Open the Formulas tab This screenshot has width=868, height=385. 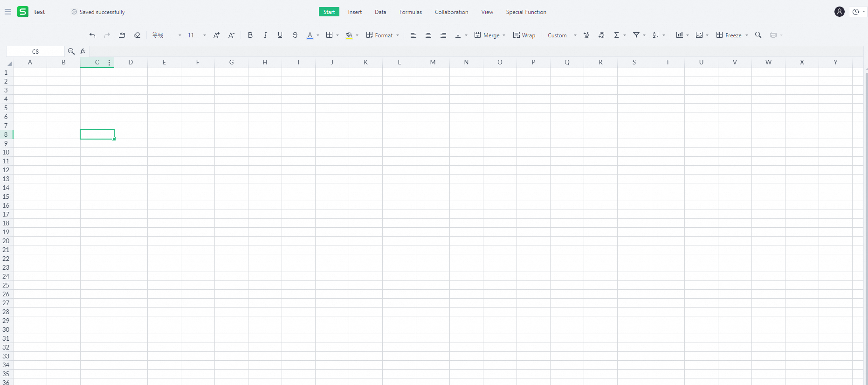click(411, 12)
